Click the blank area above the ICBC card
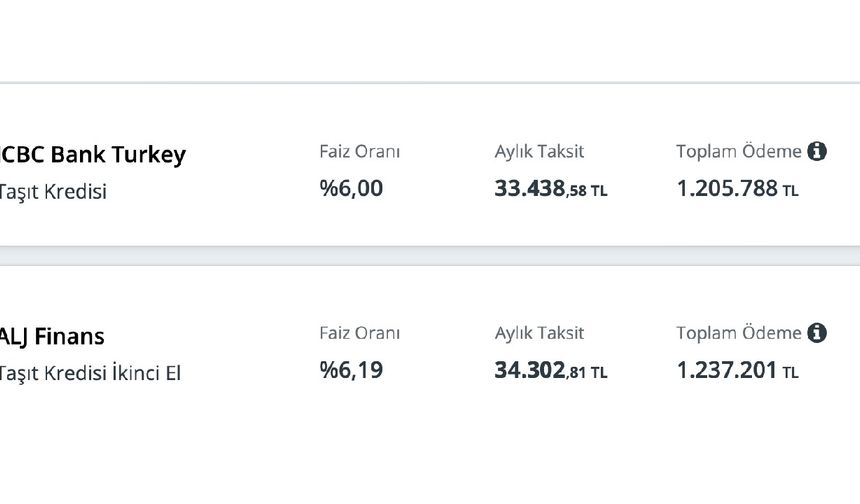 pos(430,40)
